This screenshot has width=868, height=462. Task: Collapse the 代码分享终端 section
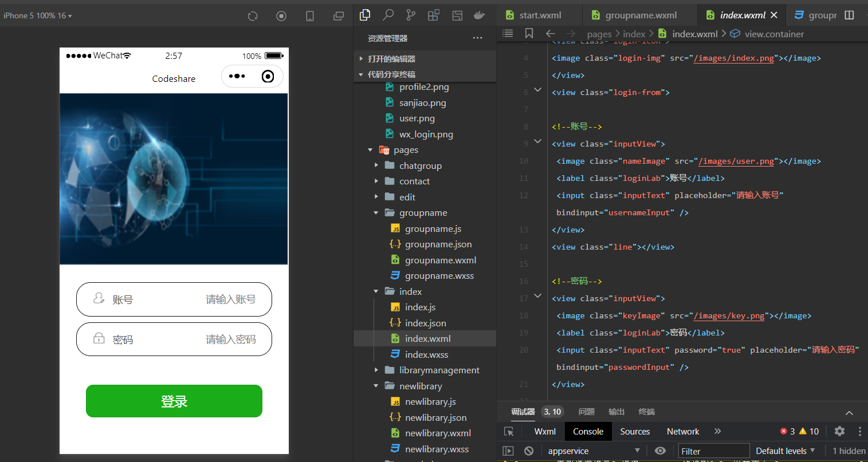coord(391,74)
